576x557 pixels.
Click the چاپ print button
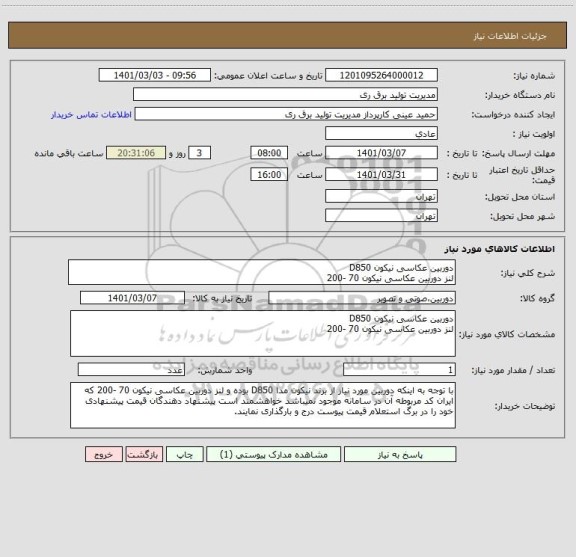tap(184, 454)
